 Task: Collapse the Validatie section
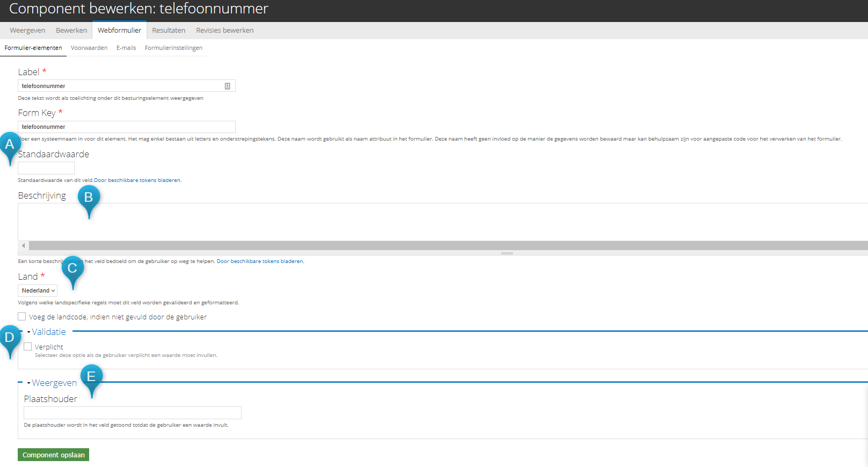48,332
